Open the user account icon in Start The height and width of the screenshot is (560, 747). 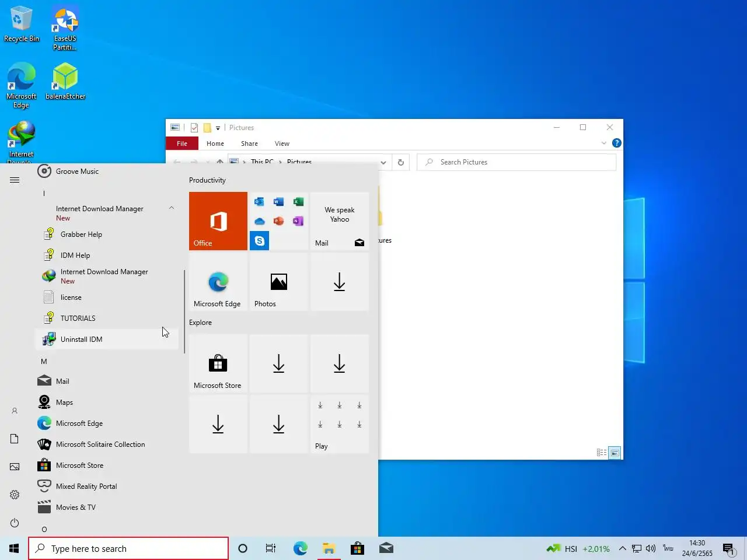tap(15, 411)
